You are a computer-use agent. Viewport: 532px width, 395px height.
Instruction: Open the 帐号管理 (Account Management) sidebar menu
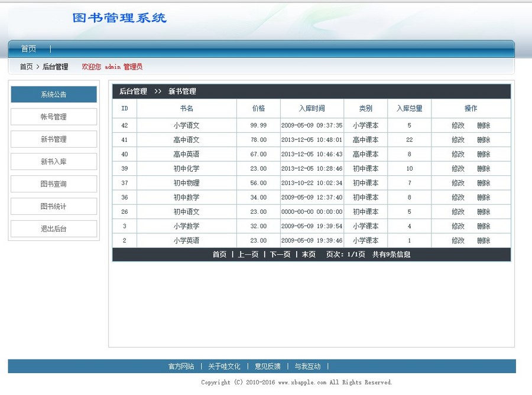point(53,117)
